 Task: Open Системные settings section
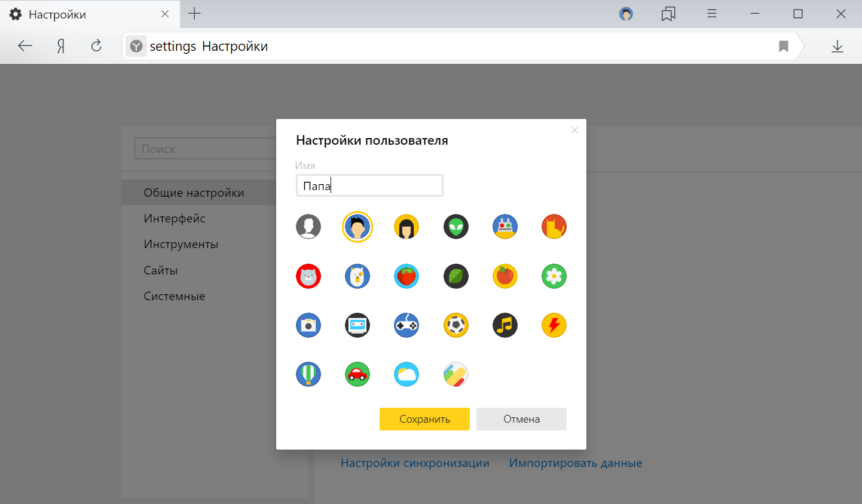[175, 296]
